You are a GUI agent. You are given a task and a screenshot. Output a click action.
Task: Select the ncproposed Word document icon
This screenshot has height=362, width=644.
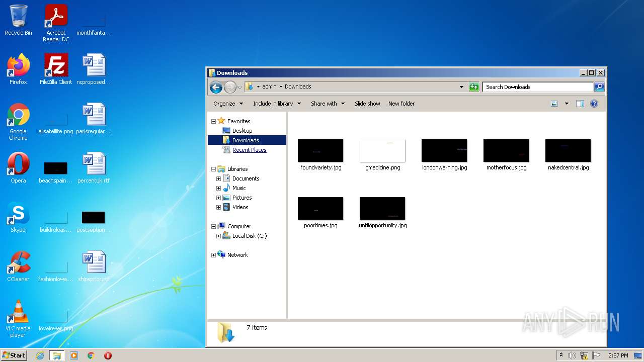(x=94, y=69)
